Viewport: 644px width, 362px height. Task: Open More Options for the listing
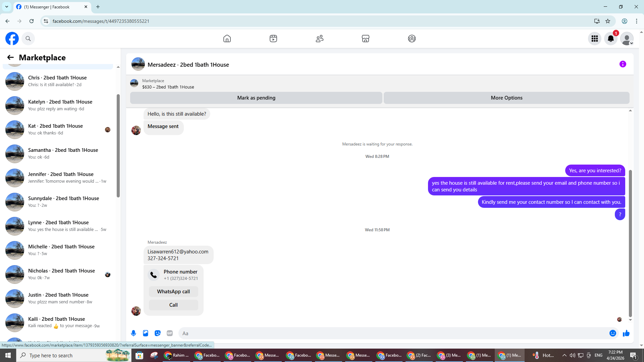506,98
